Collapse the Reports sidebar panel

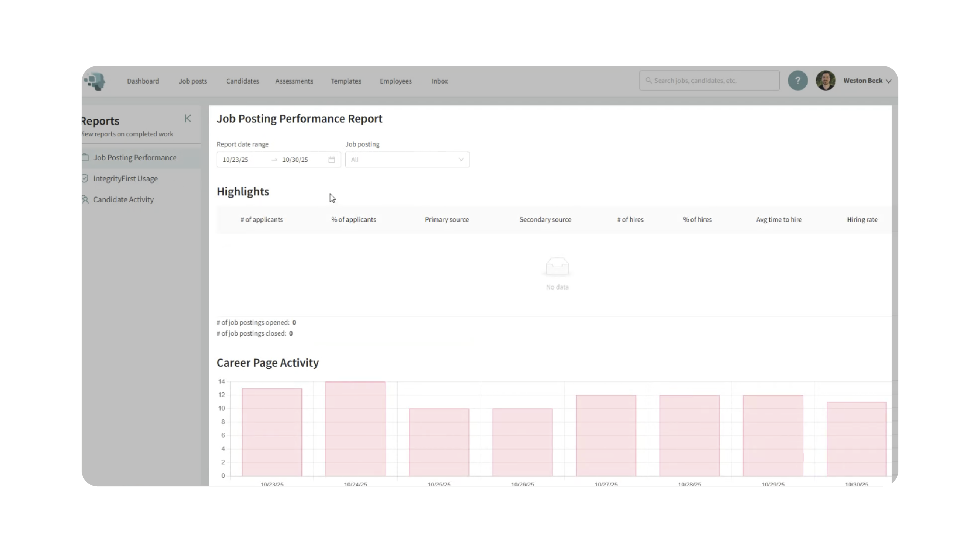[x=188, y=118]
